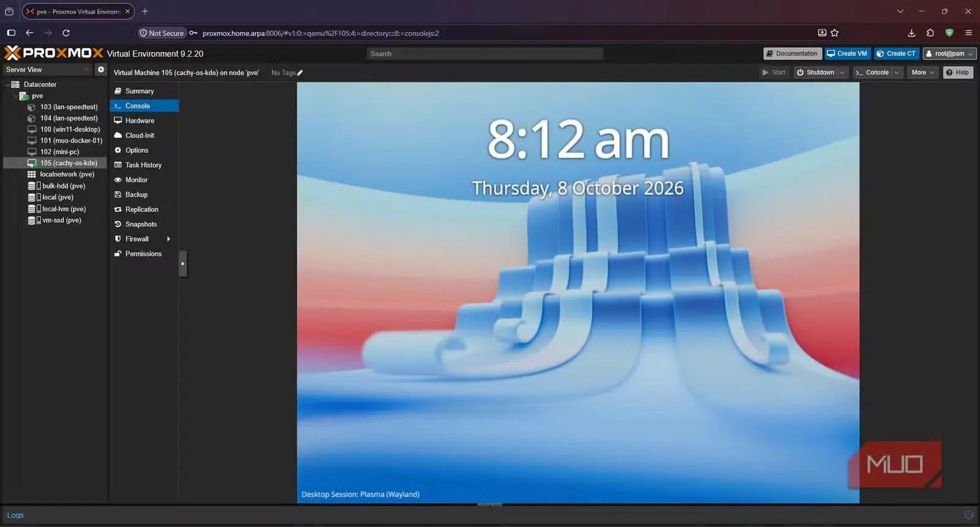The height and width of the screenshot is (527, 980).
Task: Click the Create CT button
Action: coord(897,54)
